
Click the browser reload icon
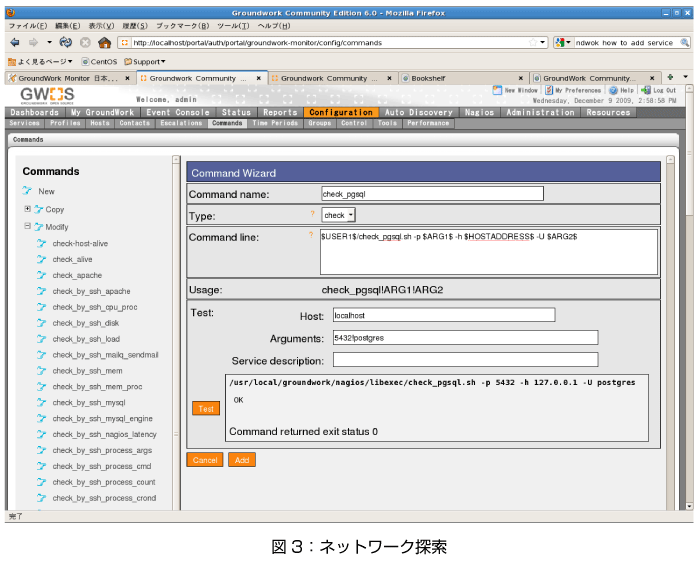65,43
